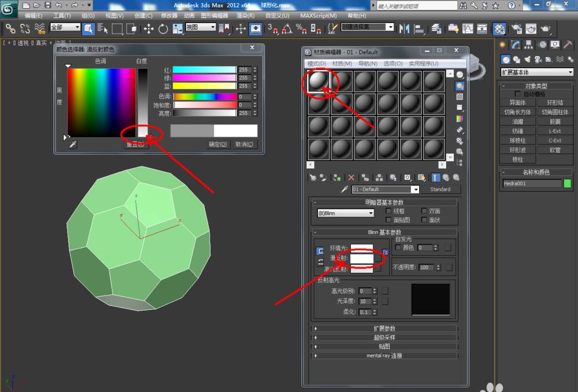Create a 异面体 hedra object
Viewport: 578px width, 392px height.
517,102
